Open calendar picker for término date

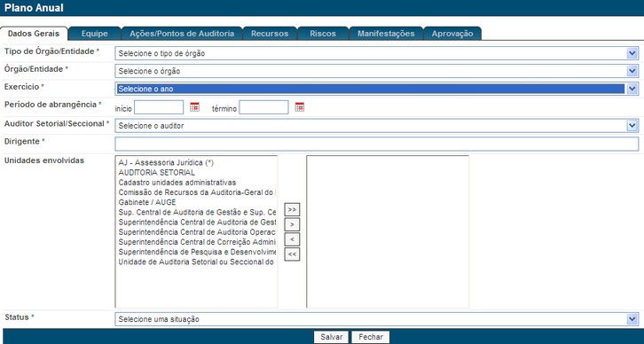coord(300,107)
